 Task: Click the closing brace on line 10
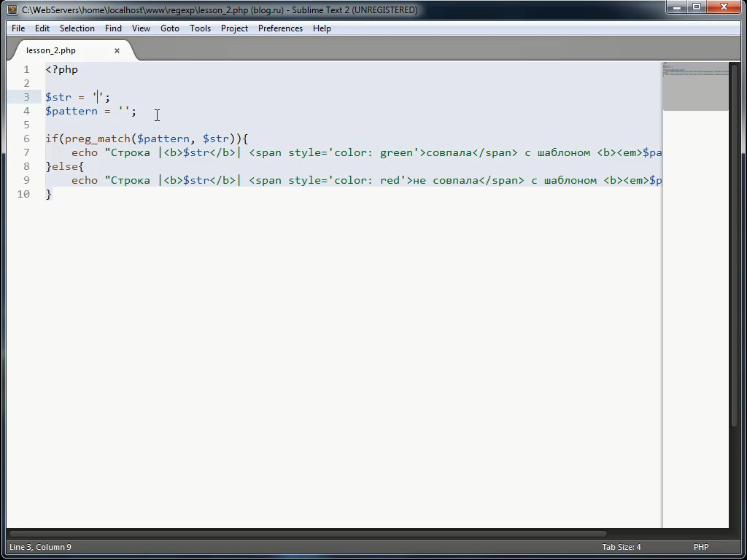click(x=49, y=194)
